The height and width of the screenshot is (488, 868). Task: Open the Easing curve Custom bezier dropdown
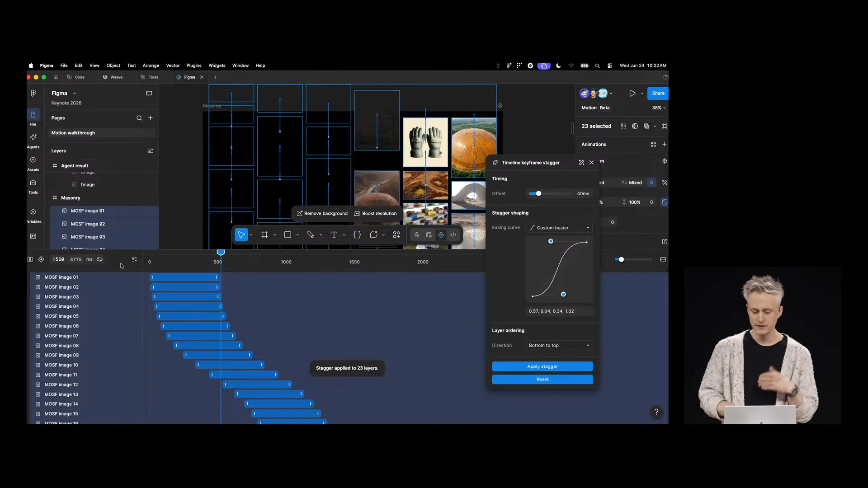click(x=560, y=228)
